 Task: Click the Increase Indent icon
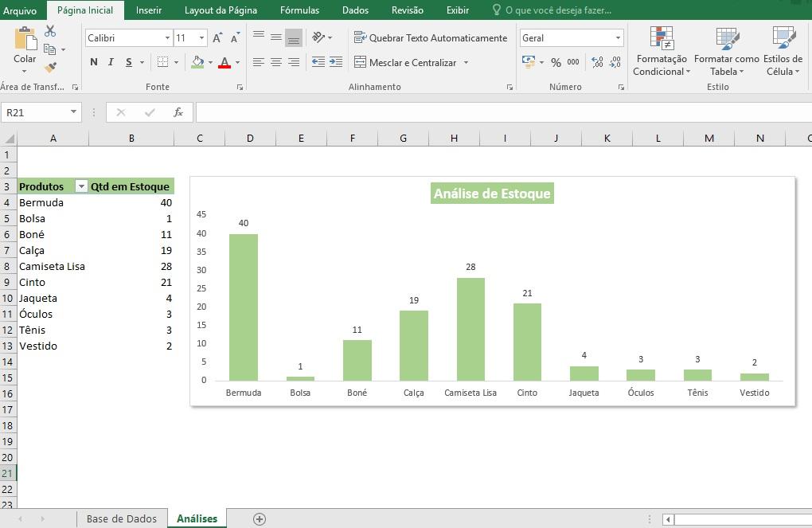(336, 62)
